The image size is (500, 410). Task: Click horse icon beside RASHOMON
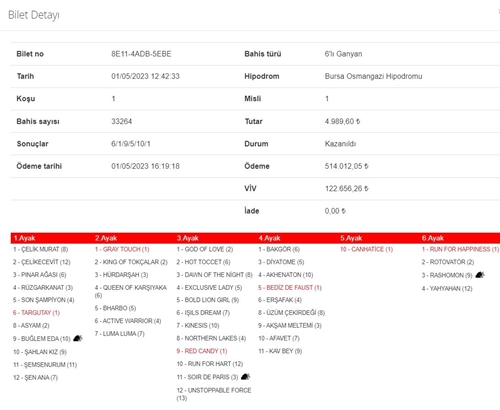click(480, 275)
